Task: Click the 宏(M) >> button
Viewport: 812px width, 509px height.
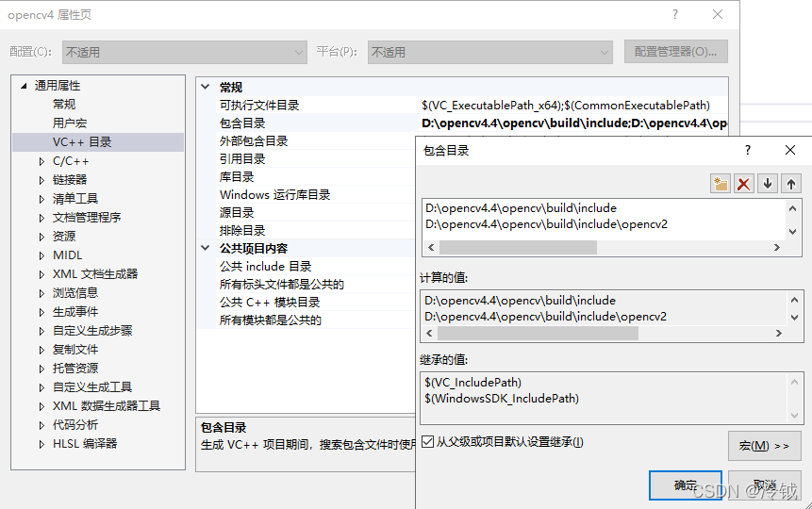Action: click(764, 446)
